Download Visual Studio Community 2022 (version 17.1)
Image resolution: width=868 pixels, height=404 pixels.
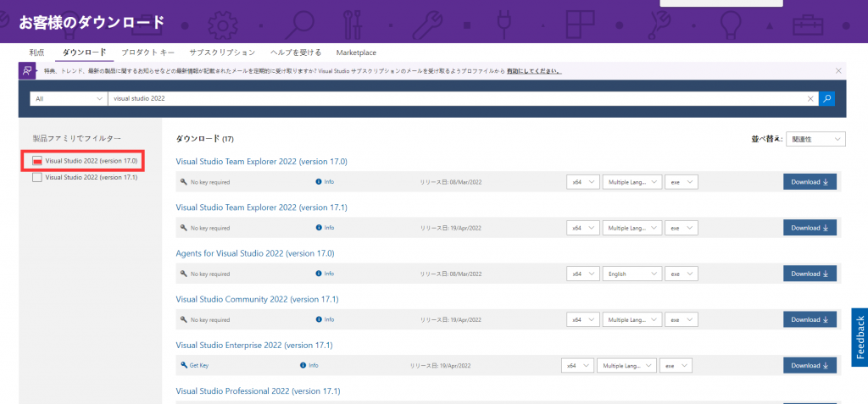pyautogui.click(x=810, y=319)
